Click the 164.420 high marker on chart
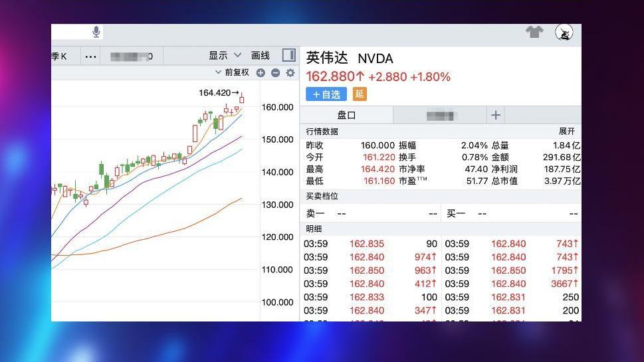The height and width of the screenshot is (362, 644). click(219, 93)
